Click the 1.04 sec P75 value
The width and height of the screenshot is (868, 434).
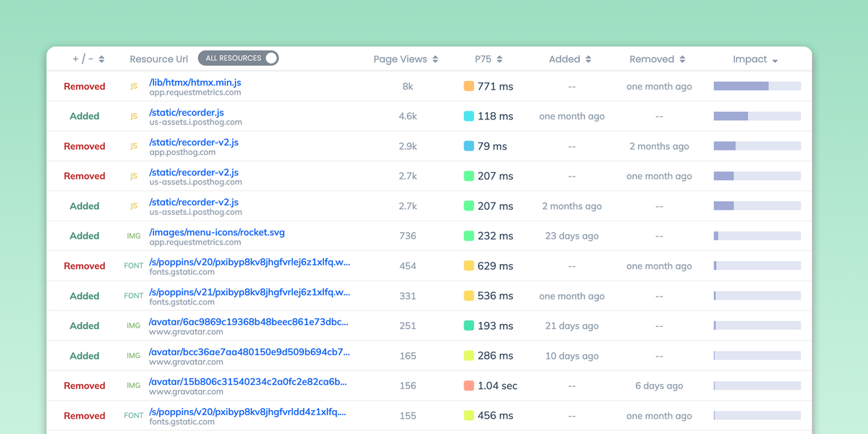click(498, 386)
